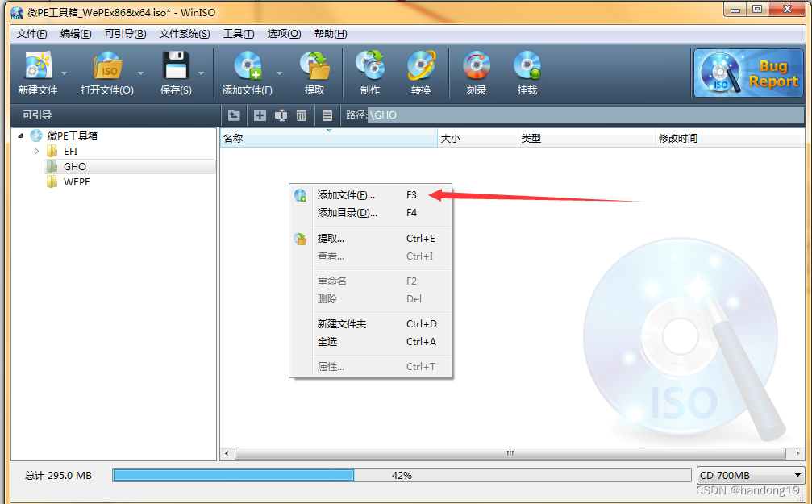The width and height of the screenshot is (812, 504).
Task: Click the add-file icon in context menu
Action: (x=300, y=195)
